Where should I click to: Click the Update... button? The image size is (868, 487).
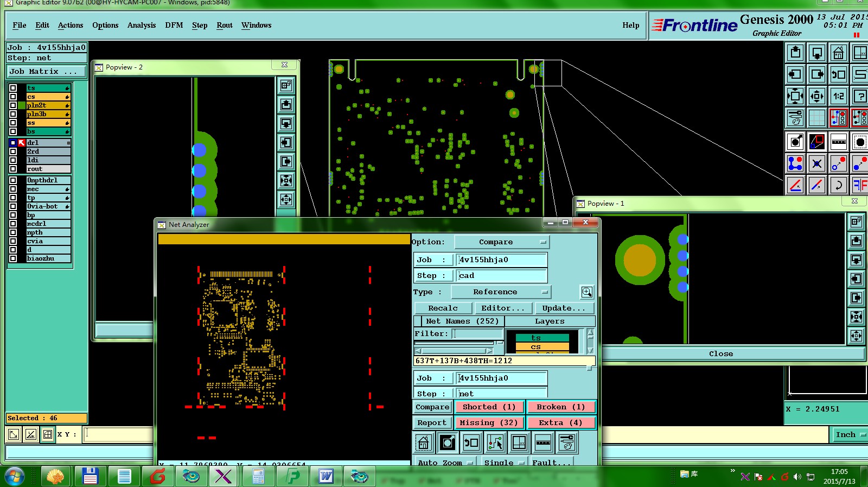click(564, 308)
